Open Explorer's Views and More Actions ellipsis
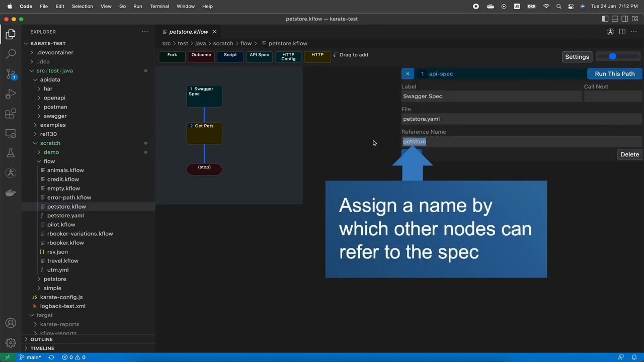Image resolution: width=644 pixels, height=362 pixels. pos(145,32)
